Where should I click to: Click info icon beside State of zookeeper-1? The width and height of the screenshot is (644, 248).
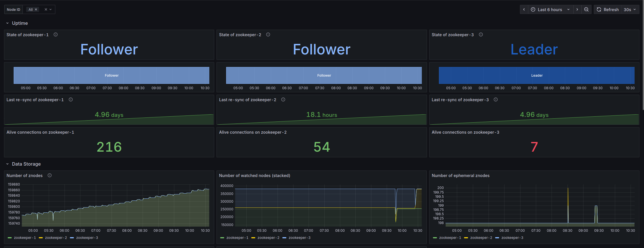(x=56, y=34)
